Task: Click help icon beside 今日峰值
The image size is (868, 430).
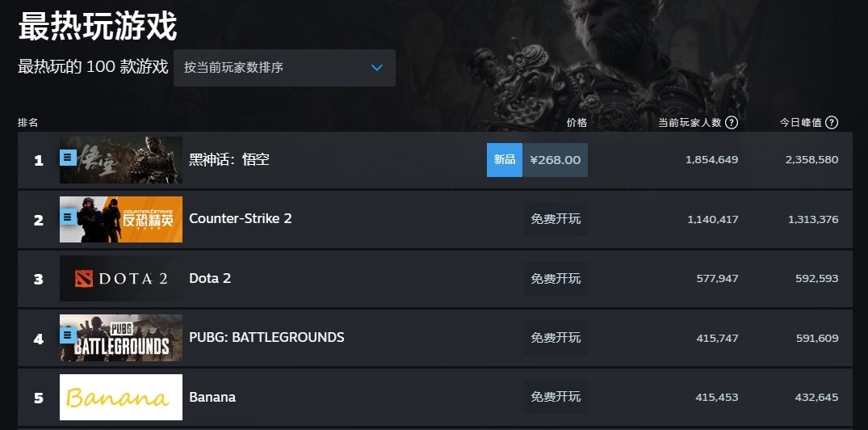Action: (x=832, y=123)
